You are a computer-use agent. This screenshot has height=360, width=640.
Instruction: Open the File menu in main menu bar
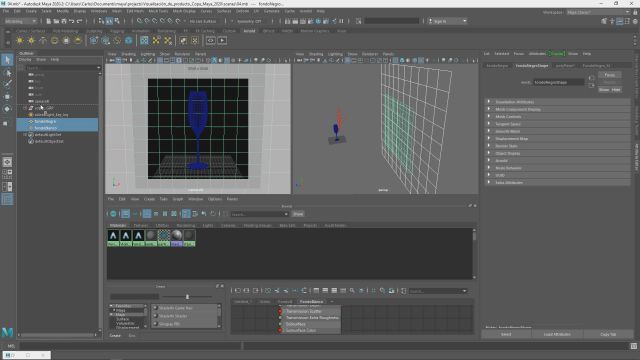click(x=6, y=11)
